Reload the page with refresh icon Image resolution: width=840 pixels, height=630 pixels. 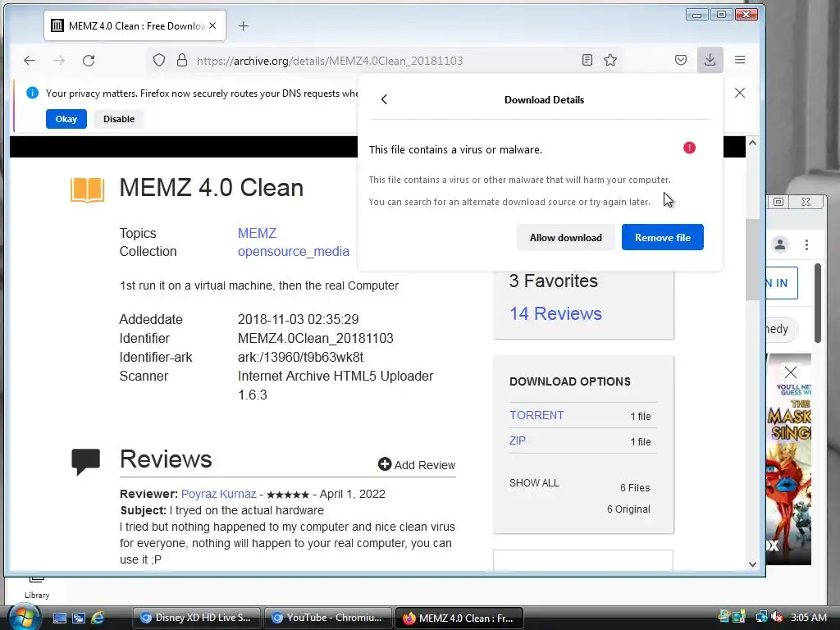89,61
